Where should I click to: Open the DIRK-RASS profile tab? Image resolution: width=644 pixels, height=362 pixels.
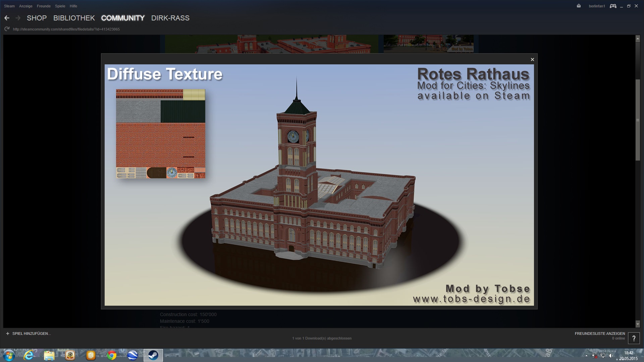(x=170, y=18)
